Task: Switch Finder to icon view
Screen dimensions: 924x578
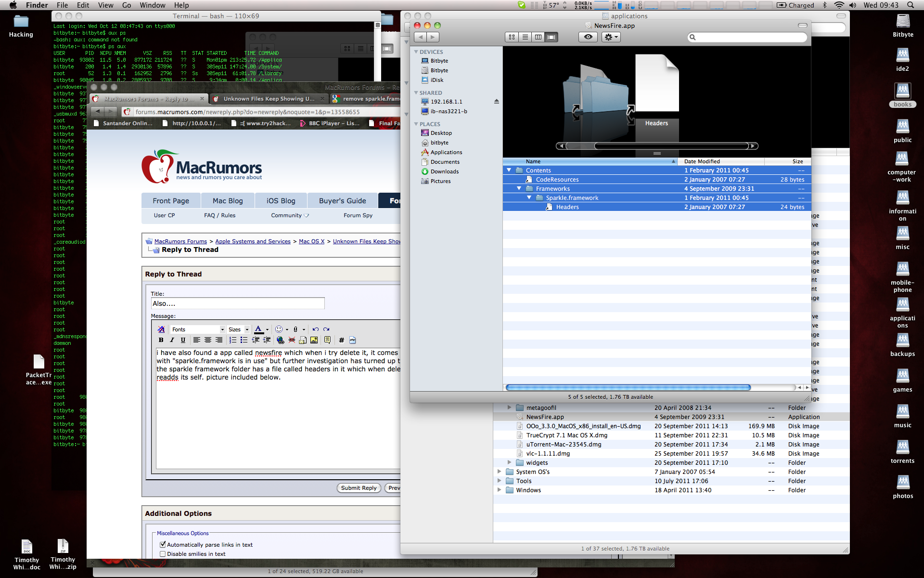Action: [512, 37]
